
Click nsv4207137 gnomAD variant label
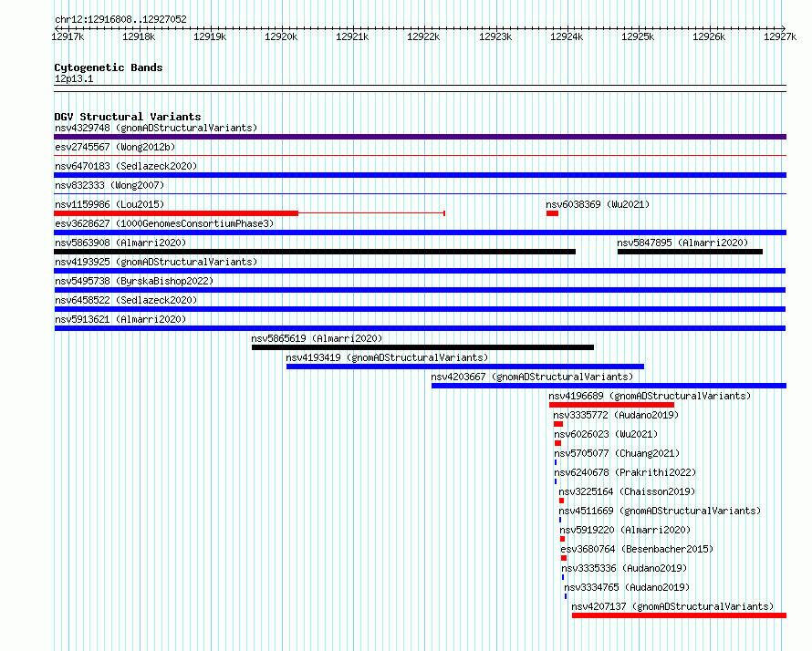[672, 606]
